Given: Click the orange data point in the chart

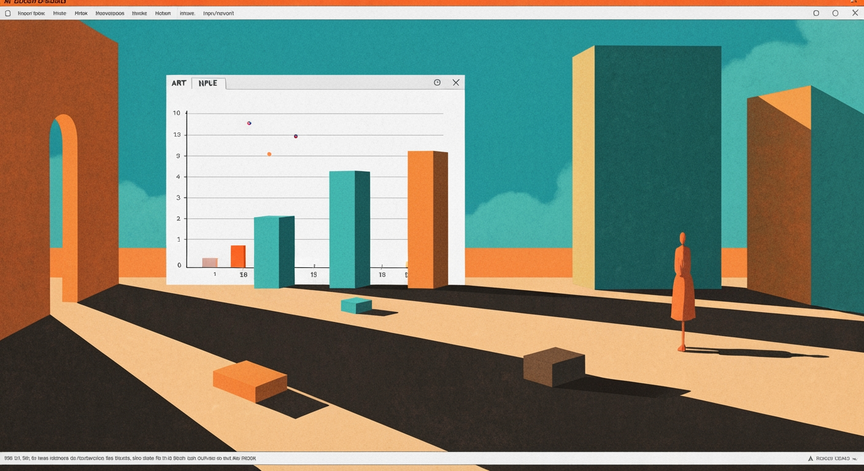Looking at the screenshot, I should pos(269,154).
